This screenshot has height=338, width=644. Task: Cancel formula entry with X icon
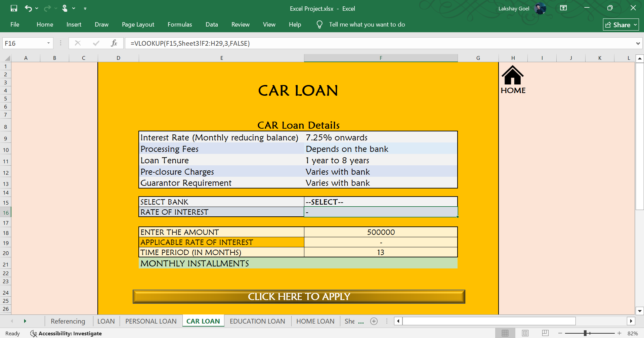[x=78, y=43]
